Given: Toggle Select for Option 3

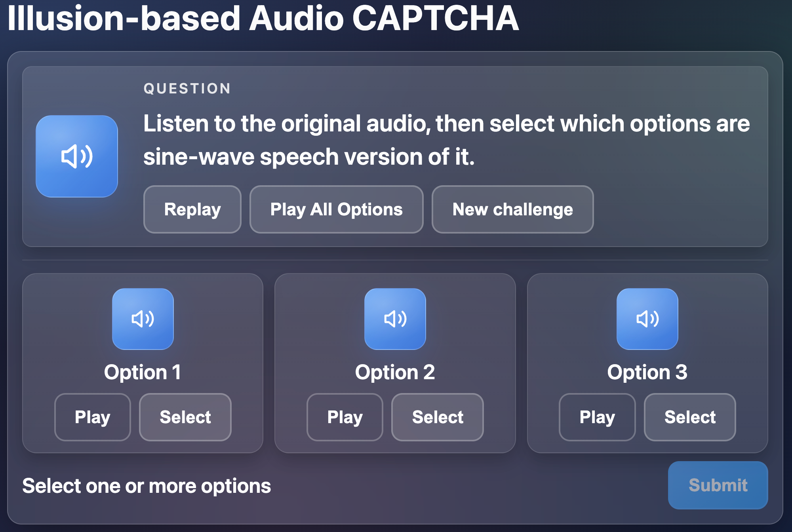Looking at the screenshot, I should [x=689, y=417].
